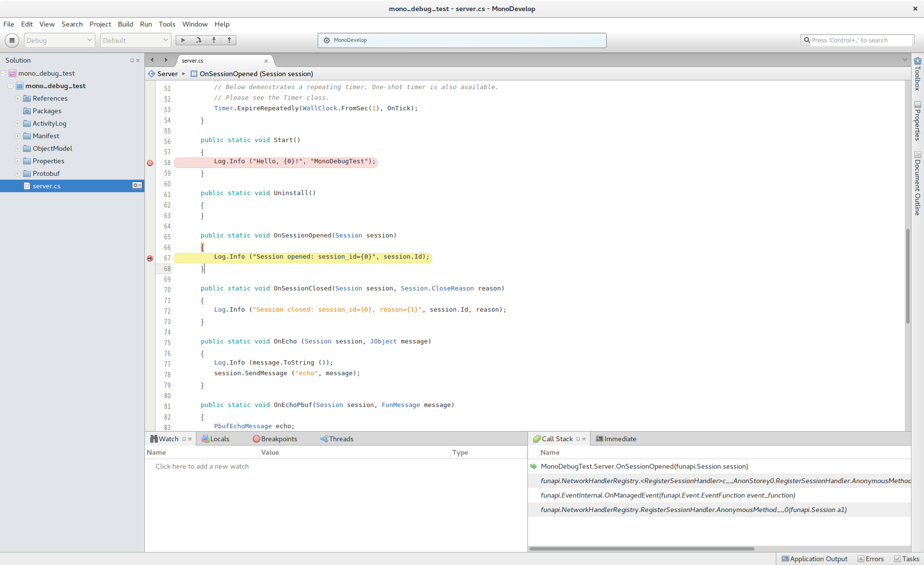
Task: Close the Watch pad
Action: [x=190, y=439]
